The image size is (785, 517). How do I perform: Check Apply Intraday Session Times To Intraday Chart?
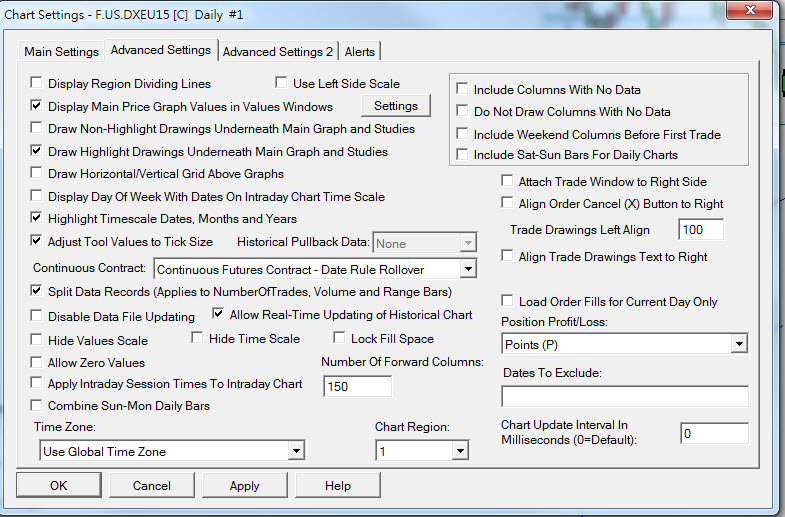(36, 383)
